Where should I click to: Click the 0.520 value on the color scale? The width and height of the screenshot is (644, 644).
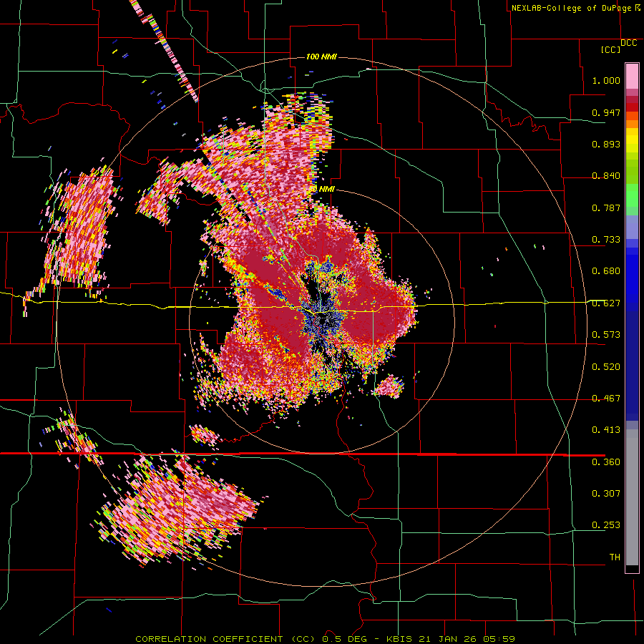coord(606,367)
